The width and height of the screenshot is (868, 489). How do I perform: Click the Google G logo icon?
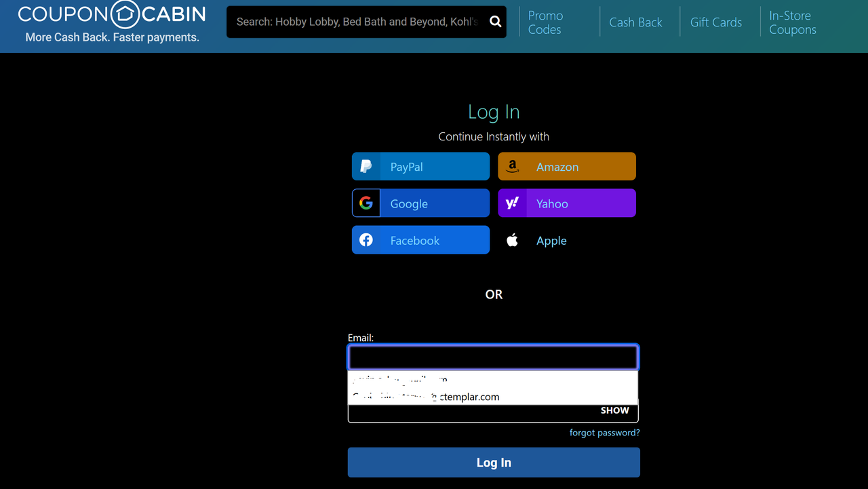[366, 203]
